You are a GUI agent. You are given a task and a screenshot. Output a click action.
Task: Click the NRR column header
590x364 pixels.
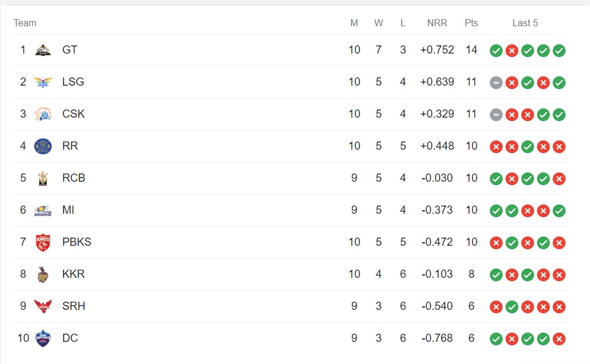[x=437, y=23]
